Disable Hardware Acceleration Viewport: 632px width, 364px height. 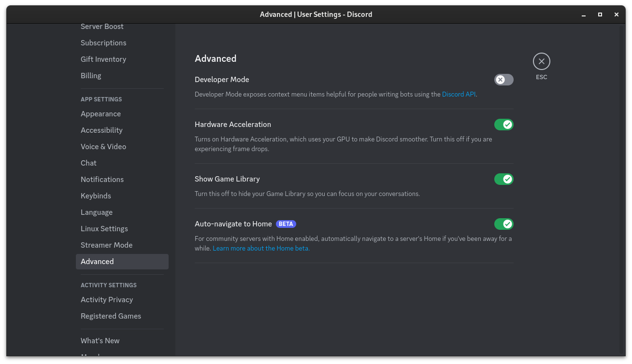[x=503, y=124]
